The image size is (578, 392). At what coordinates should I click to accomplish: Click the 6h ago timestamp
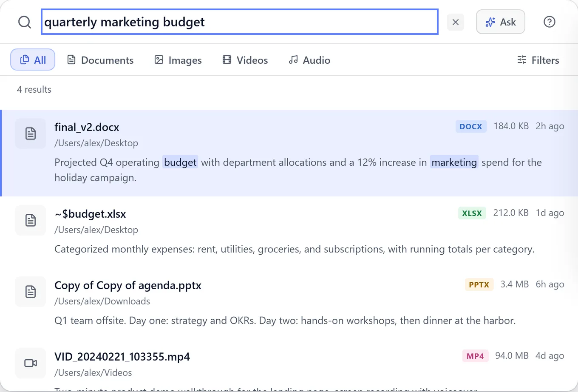(550, 284)
